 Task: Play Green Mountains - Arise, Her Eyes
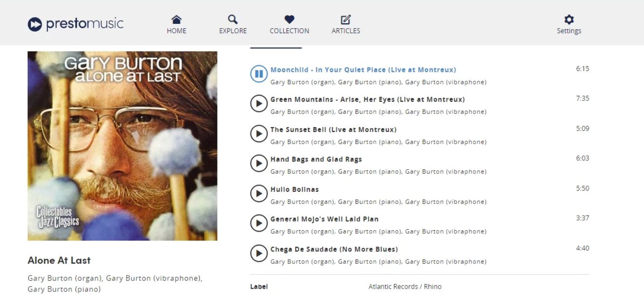tap(259, 104)
